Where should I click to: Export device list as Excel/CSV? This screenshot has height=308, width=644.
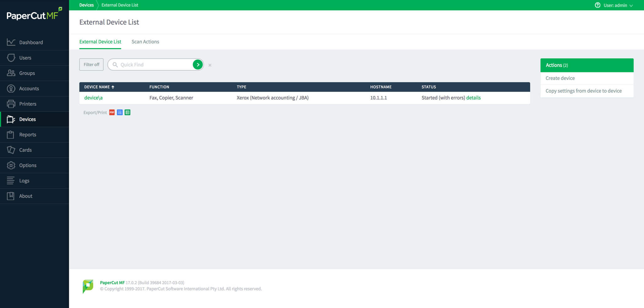[x=128, y=112]
